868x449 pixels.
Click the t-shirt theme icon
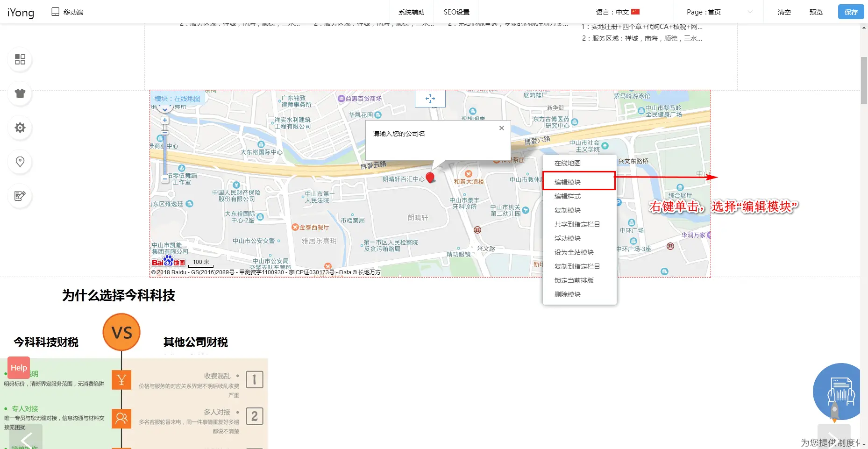tap(20, 93)
